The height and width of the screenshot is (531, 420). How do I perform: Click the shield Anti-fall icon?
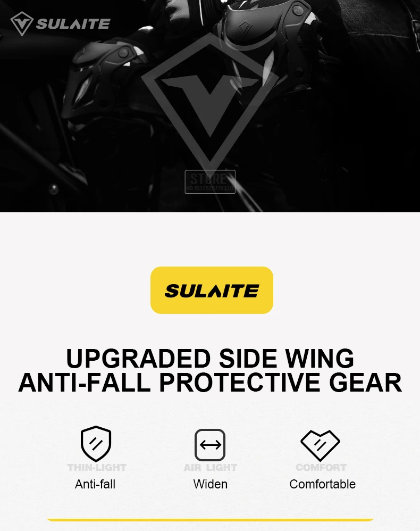(96, 444)
